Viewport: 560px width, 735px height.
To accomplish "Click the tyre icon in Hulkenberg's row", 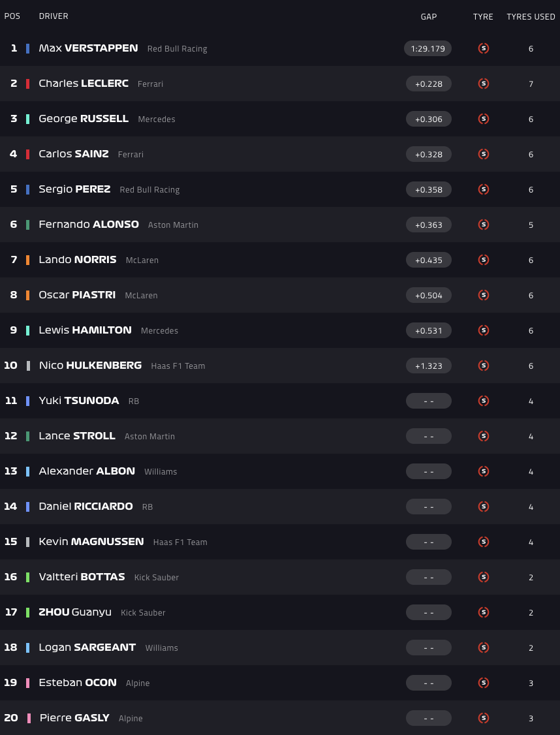I will tap(484, 366).
